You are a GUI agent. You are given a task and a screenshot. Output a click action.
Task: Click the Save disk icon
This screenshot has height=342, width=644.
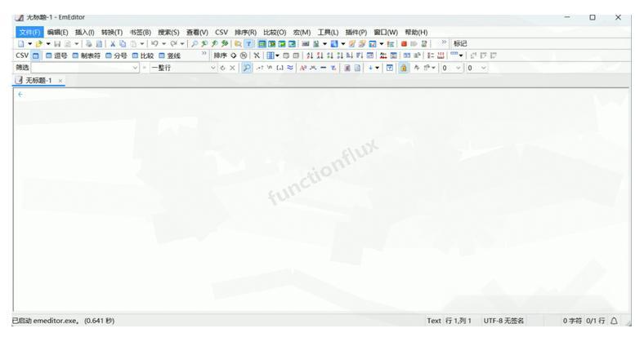click(x=57, y=43)
